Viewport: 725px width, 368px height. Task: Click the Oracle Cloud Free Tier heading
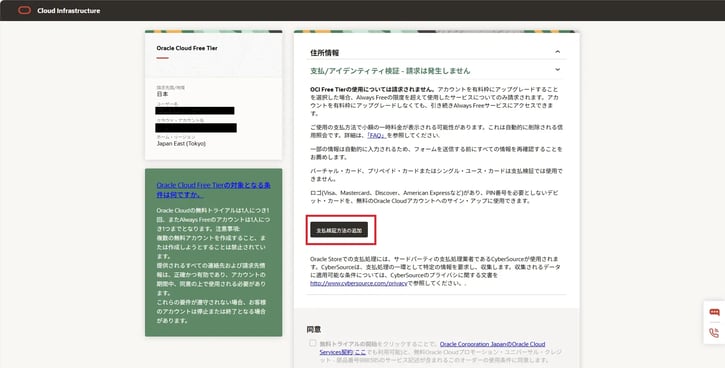pyautogui.click(x=187, y=48)
